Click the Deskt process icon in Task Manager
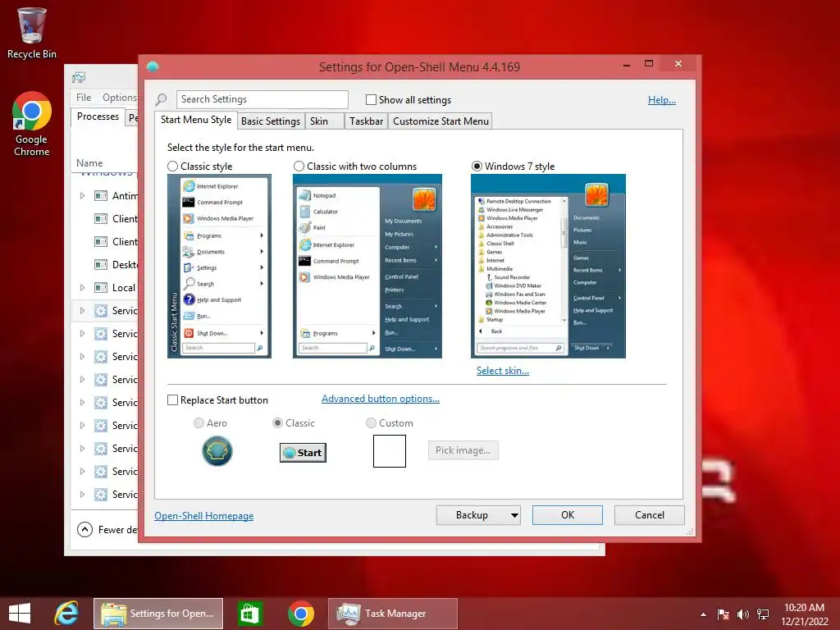This screenshot has width=840, height=630. tap(101, 265)
